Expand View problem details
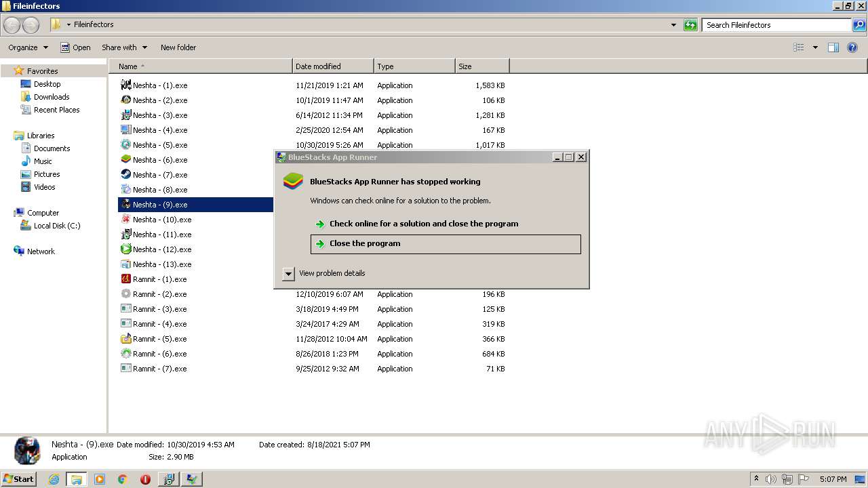 pos(288,274)
